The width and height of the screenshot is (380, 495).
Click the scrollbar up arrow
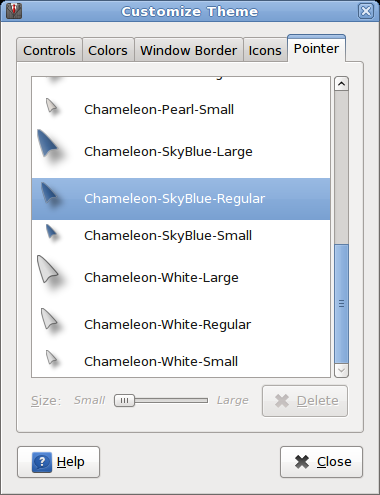point(341,84)
